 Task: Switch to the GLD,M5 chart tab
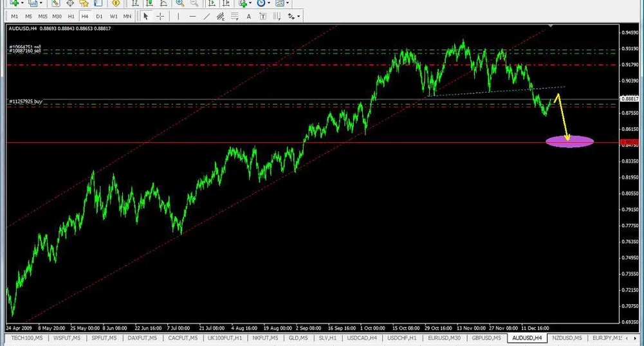click(x=298, y=338)
